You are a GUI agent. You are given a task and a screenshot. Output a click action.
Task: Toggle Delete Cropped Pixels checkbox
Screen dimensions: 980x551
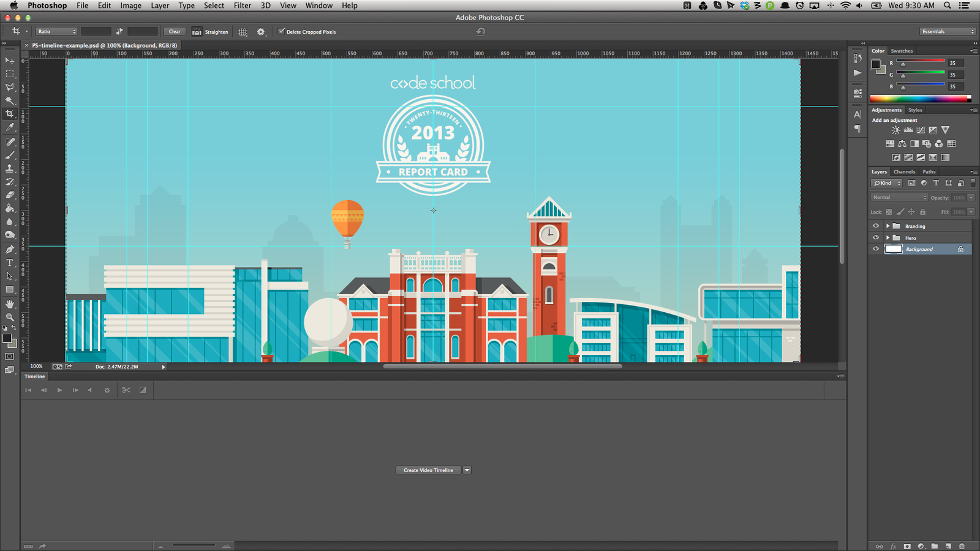282,31
